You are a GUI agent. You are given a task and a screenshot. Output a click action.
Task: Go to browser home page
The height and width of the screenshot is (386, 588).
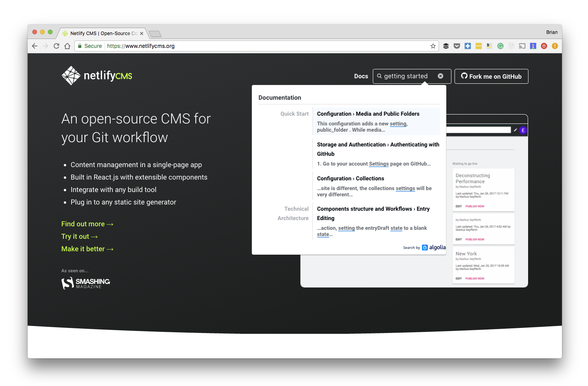[67, 46]
